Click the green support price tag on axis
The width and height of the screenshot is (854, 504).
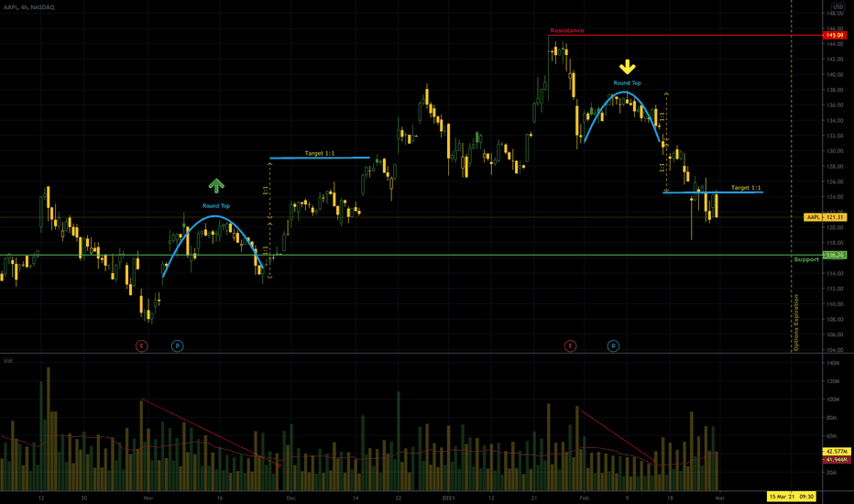(835, 255)
